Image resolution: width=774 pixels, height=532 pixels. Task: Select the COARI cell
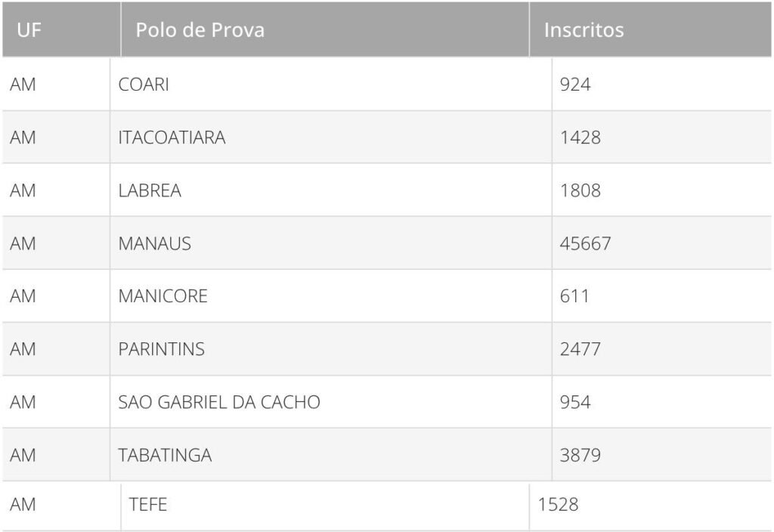(144, 85)
